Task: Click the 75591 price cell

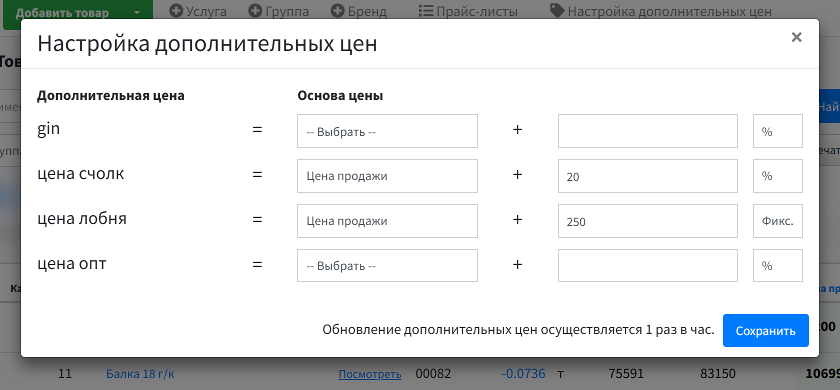Action: tap(626, 373)
